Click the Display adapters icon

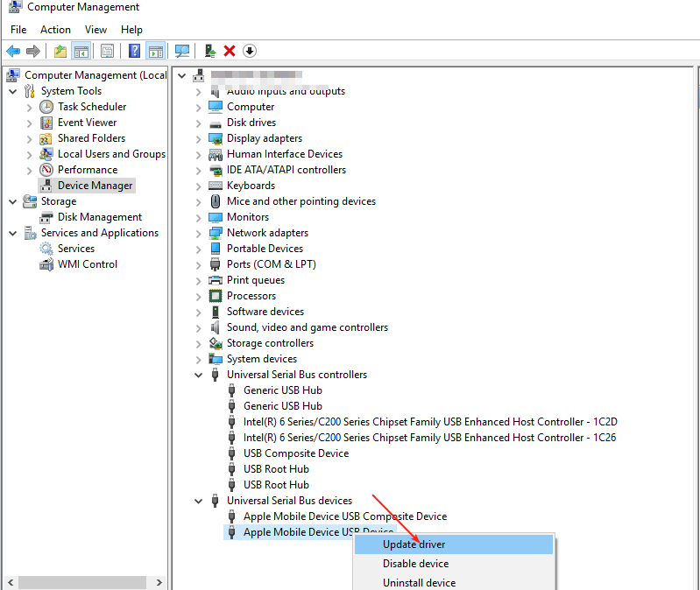point(216,138)
